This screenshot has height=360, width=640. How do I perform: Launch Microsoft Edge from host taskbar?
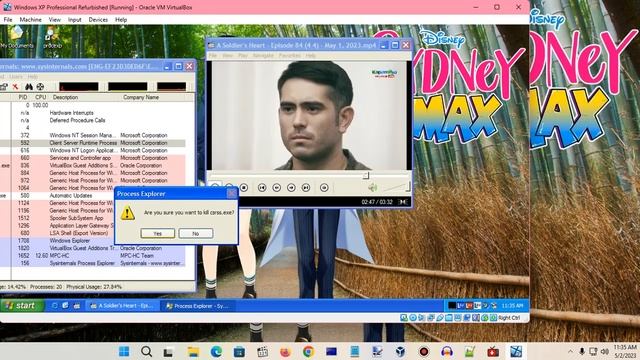(216, 351)
